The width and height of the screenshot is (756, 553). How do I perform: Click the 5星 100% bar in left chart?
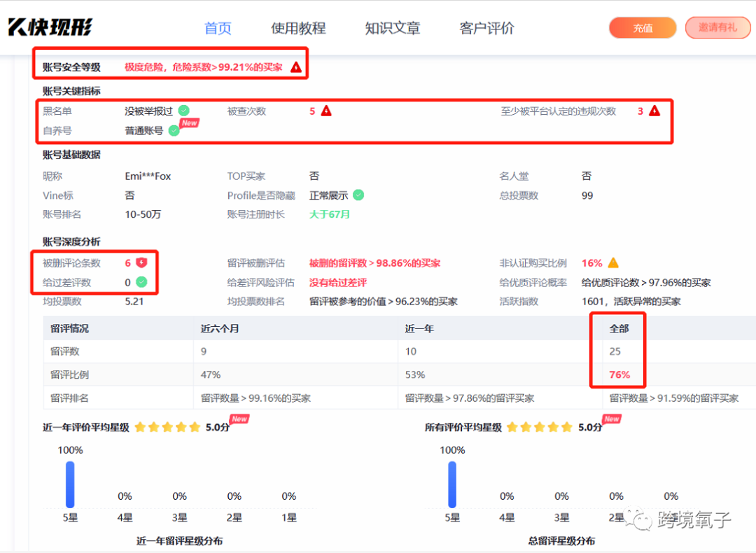coord(70,483)
